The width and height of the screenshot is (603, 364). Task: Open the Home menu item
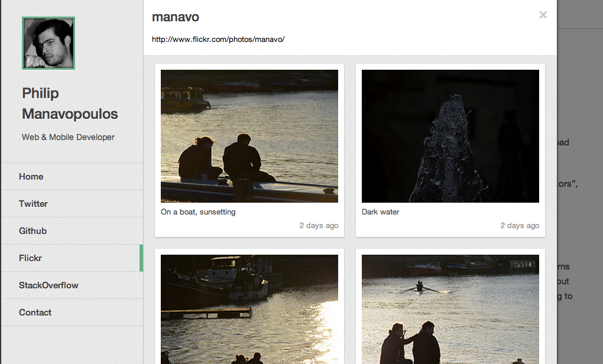point(72,177)
